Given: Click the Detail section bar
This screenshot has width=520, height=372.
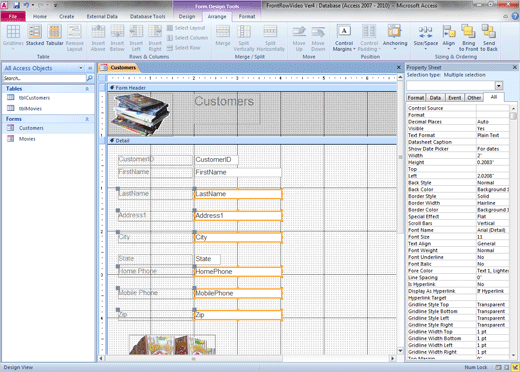Looking at the screenshot, I should [252, 141].
